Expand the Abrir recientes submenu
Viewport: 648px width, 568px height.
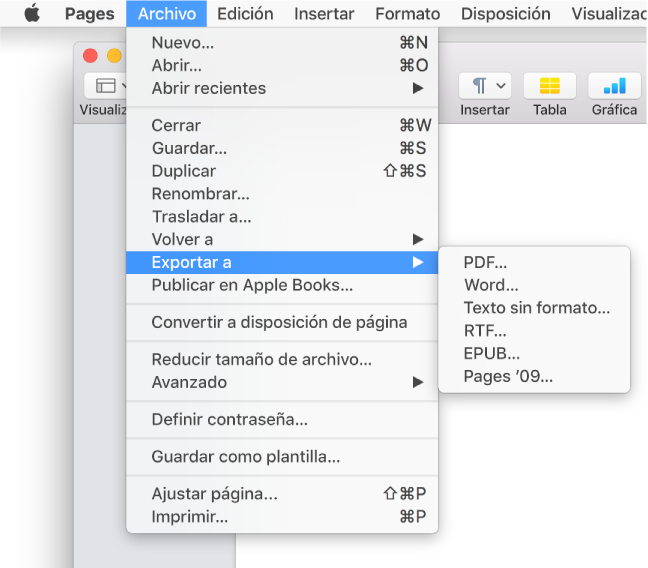click(x=282, y=88)
